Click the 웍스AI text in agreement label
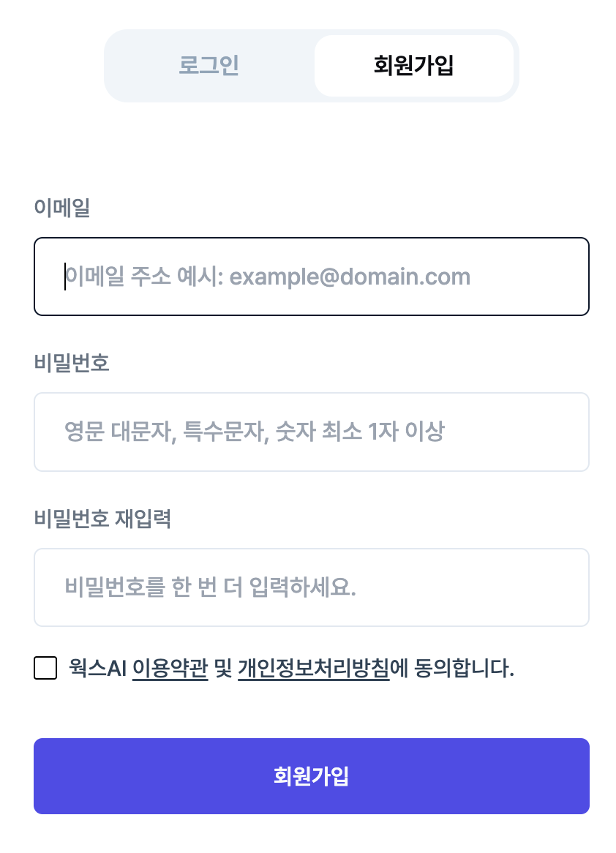Screen dimensions: 616x853 (x=97, y=668)
